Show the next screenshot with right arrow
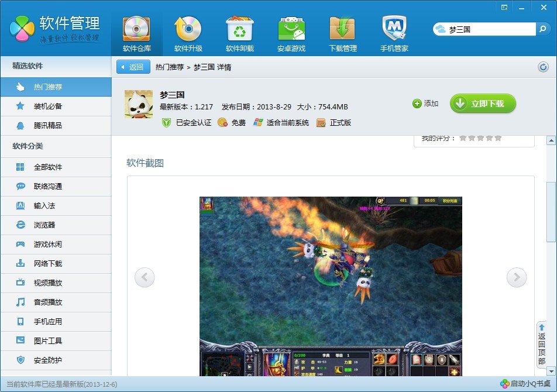The image size is (557, 392). point(517,277)
